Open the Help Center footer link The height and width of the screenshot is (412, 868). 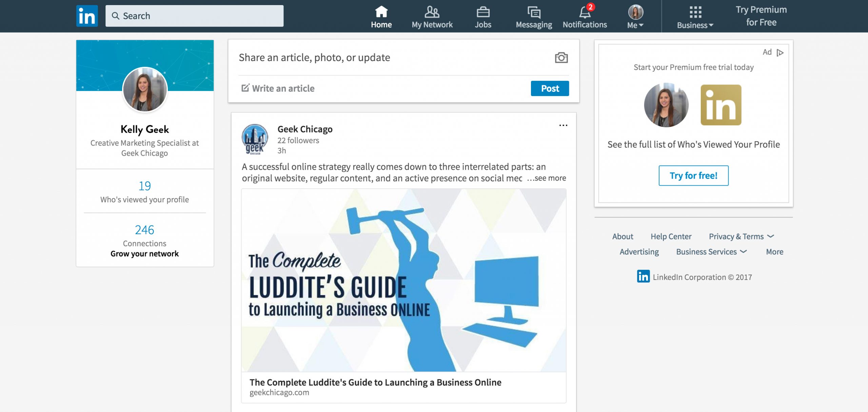671,236
